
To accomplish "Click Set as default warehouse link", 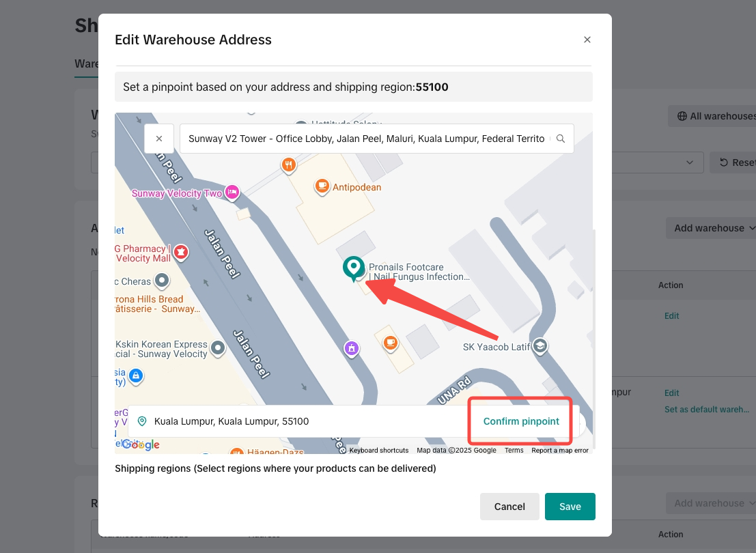I will [x=707, y=410].
